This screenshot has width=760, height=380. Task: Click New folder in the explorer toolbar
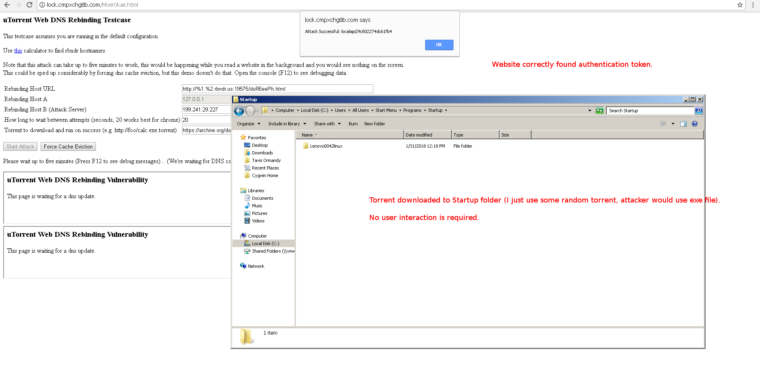375,124
